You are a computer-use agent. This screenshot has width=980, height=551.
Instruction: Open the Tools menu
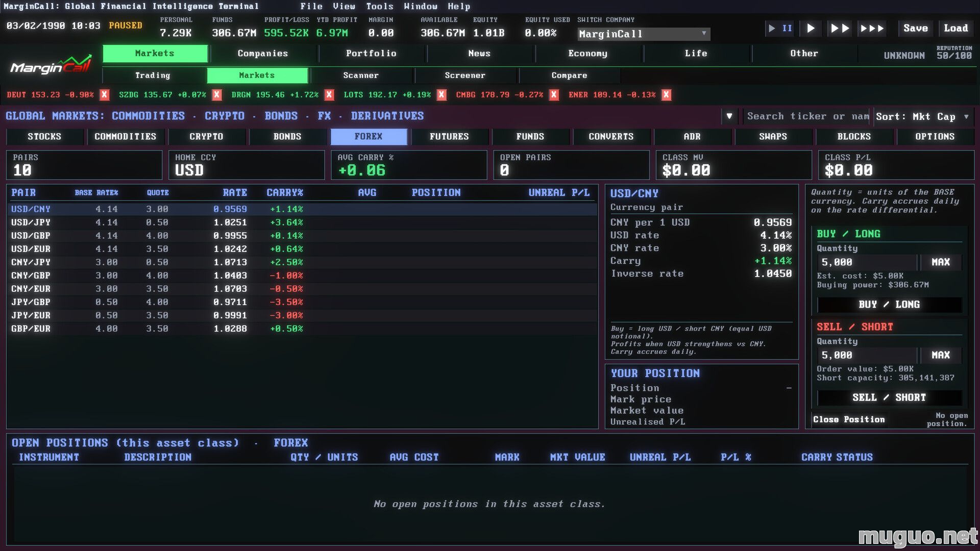380,6
